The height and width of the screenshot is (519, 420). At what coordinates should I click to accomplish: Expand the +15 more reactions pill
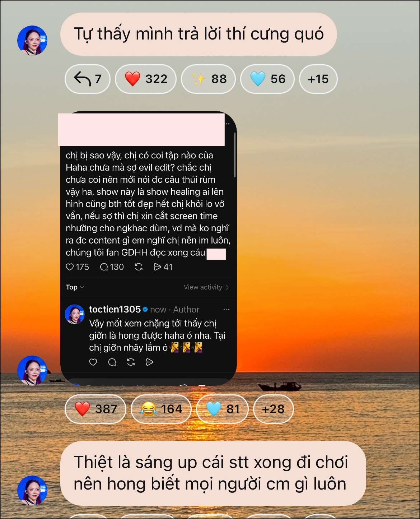[x=318, y=79]
